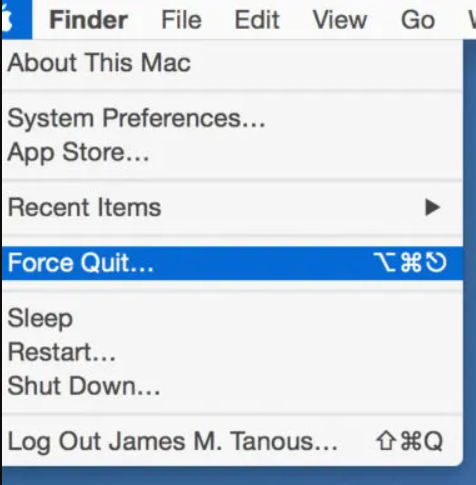Image resolution: width=476 pixels, height=485 pixels.
Task: Click the Shift-Command-Q shortcut glyphs
Action: (x=409, y=441)
